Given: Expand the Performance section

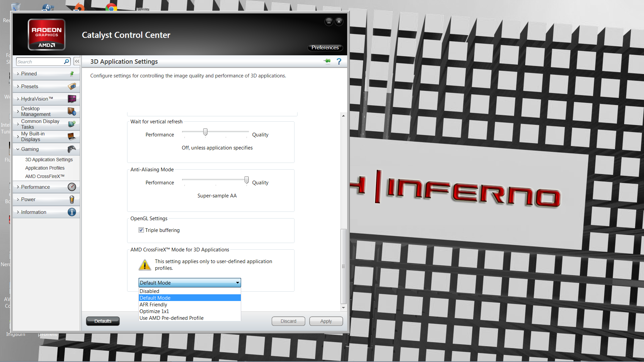Looking at the screenshot, I should pos(18,187).
